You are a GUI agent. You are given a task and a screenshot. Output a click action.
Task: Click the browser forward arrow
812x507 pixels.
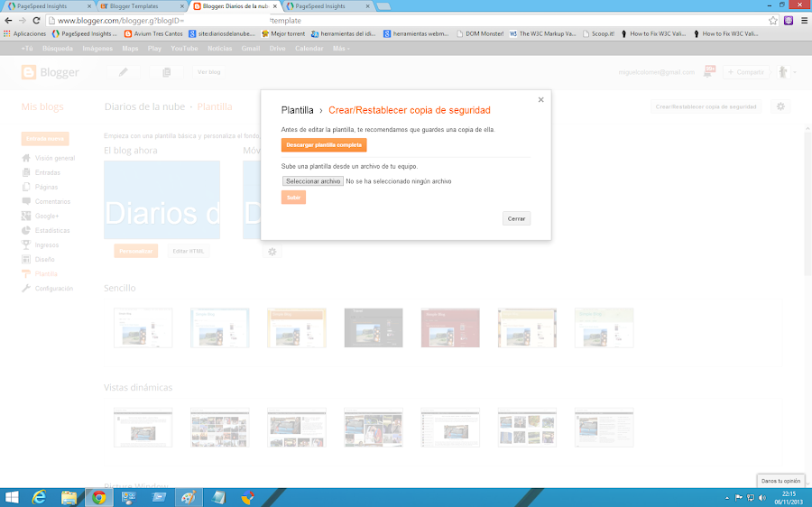pos(23,21)
